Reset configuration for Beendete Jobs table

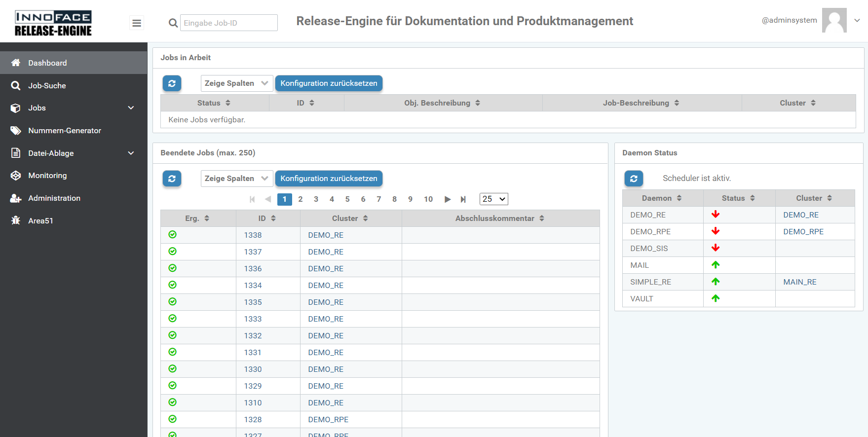click(x=329, y=179)
